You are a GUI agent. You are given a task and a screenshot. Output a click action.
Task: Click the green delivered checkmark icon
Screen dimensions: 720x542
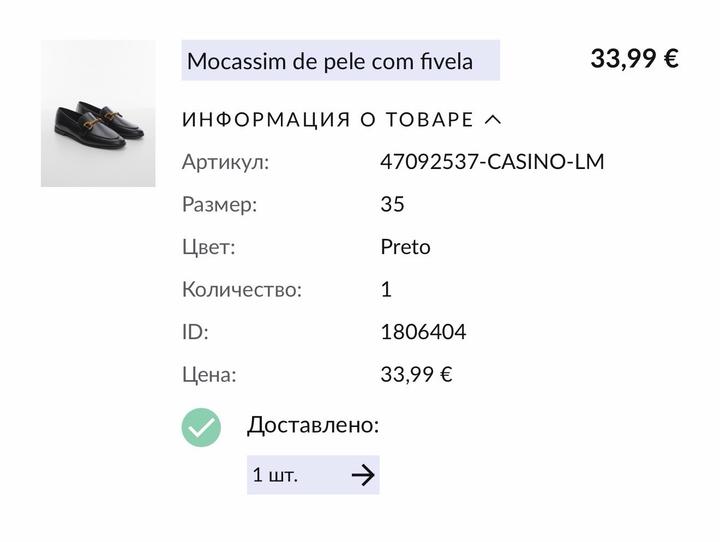(201, 427)
